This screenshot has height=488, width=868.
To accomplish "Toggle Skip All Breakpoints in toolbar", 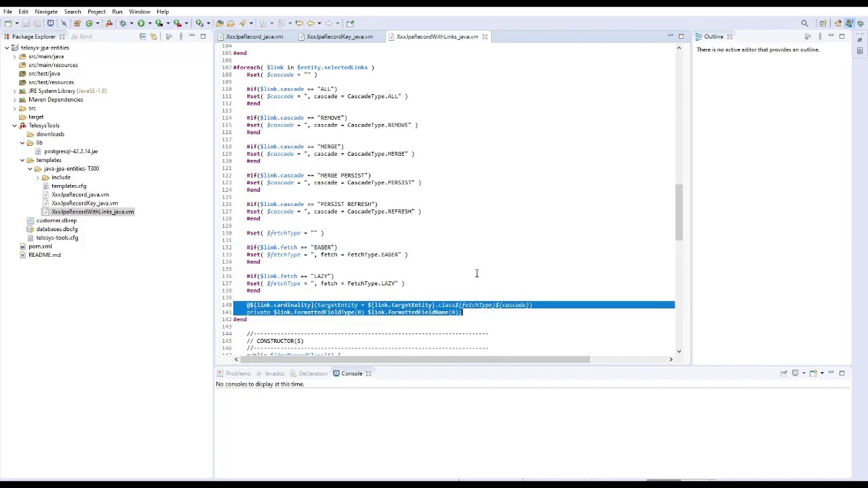I will [x=64, y=23].
